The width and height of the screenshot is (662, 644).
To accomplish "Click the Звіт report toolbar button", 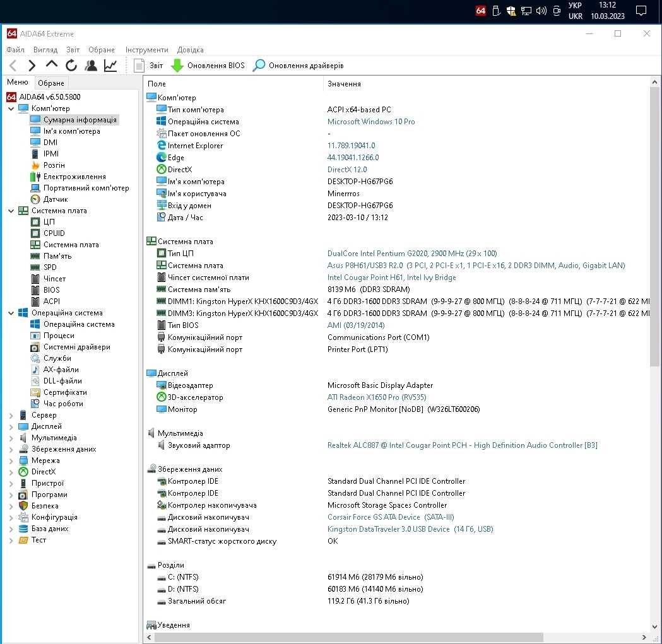I will click(148, 66).
